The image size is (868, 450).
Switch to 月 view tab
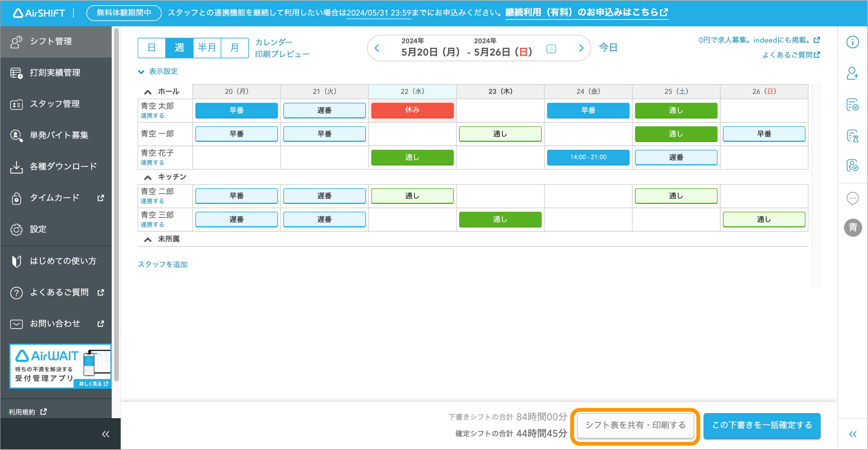[x=234, y=48]
